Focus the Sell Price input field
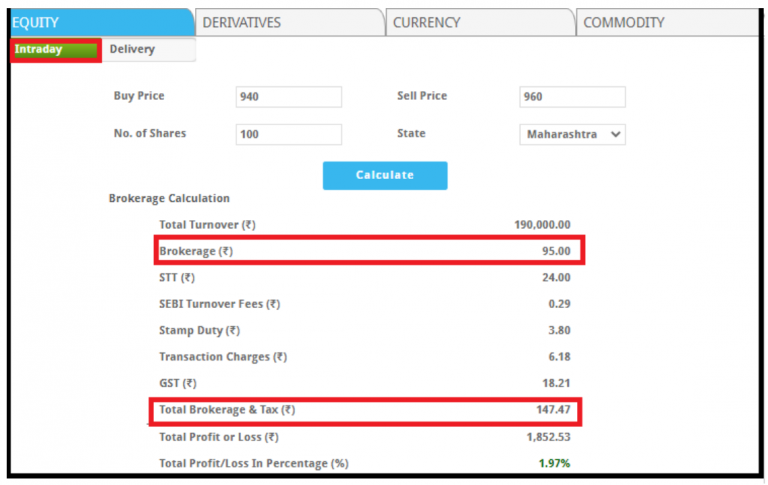768x485 pixels. [x=572, y=97]
